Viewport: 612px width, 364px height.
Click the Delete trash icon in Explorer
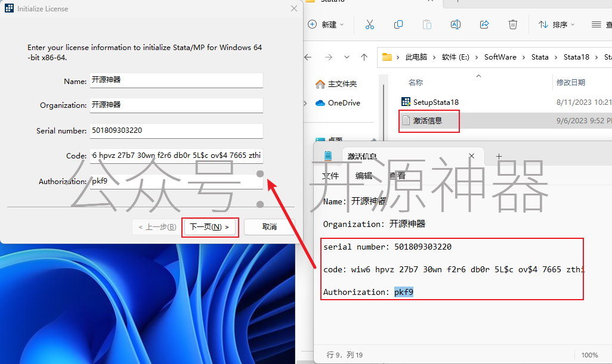click(x=513, y=24)
